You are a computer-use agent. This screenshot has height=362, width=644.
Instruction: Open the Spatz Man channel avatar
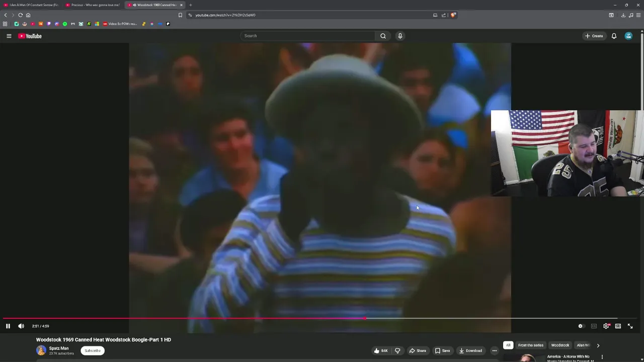[41, 350]
